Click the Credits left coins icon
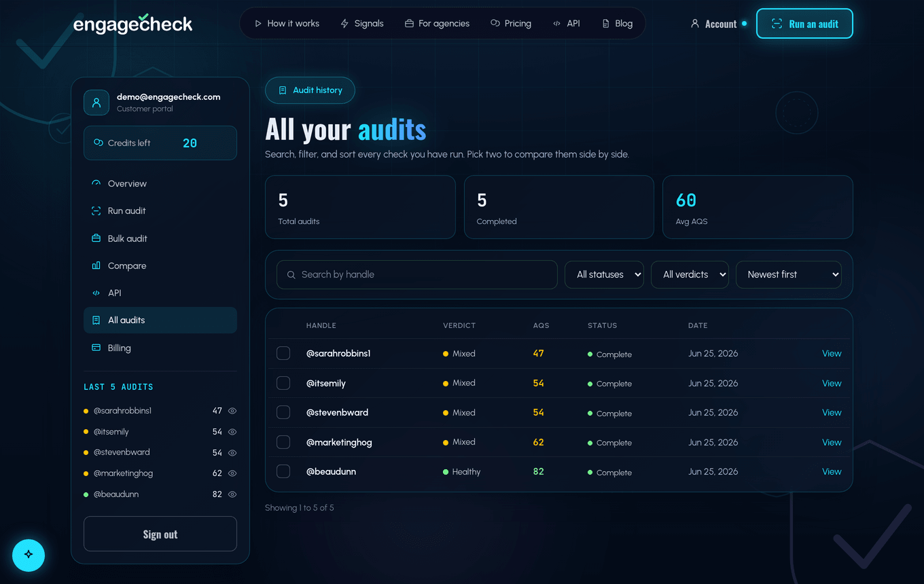 point(99,143)
